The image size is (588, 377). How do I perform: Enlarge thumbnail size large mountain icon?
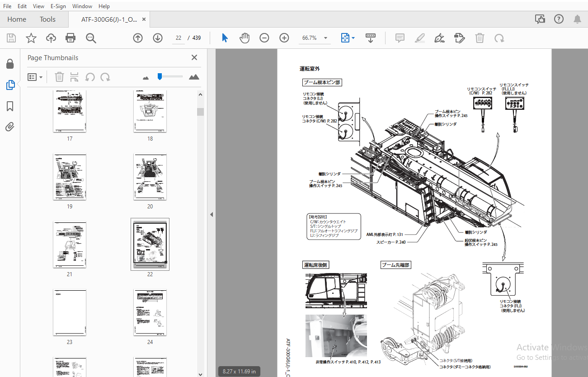pos(194,77)
